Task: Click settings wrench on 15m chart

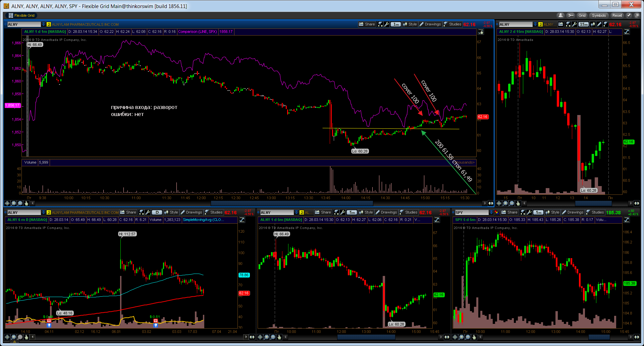Action: point(575,24)
